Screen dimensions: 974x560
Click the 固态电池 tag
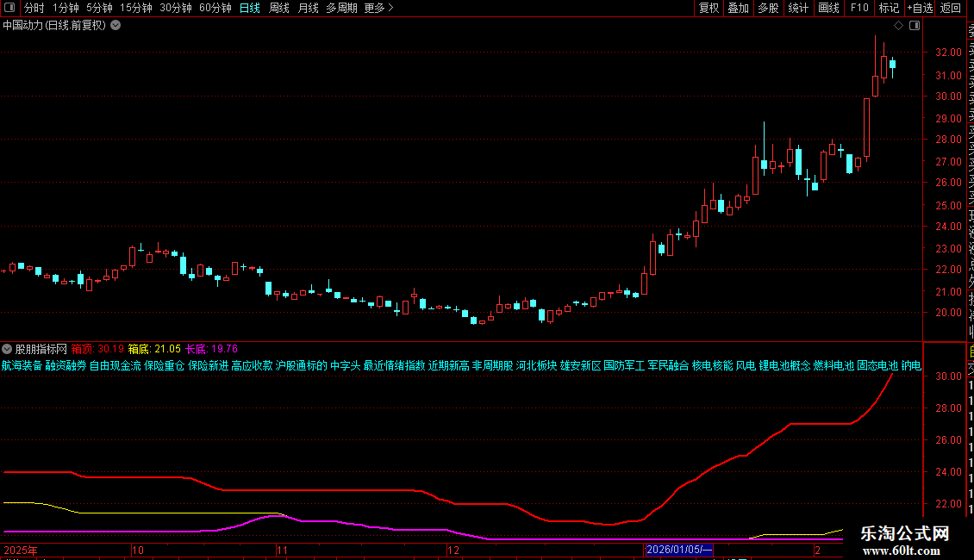click(877, 365)
